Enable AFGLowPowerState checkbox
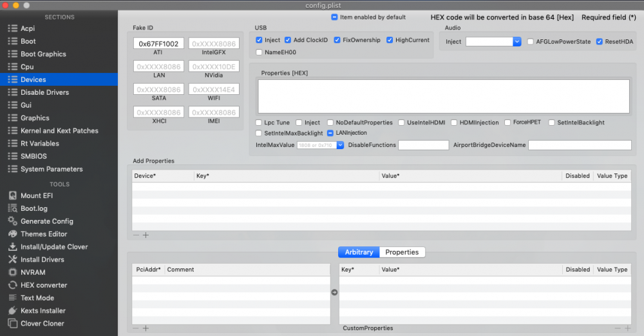 pos(530,41)
